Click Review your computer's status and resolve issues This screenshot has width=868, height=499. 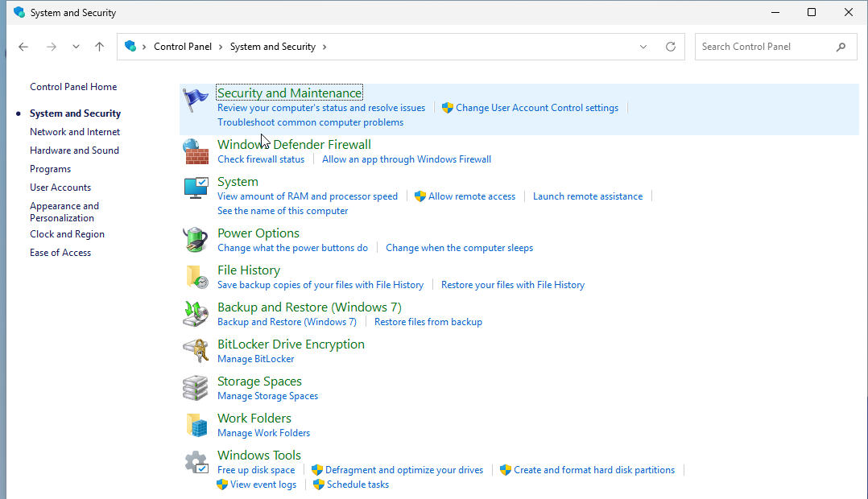tap(321, 108)
